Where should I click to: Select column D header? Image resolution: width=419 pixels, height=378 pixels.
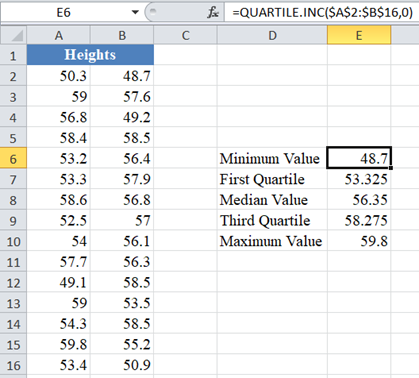tap(272, 35)
